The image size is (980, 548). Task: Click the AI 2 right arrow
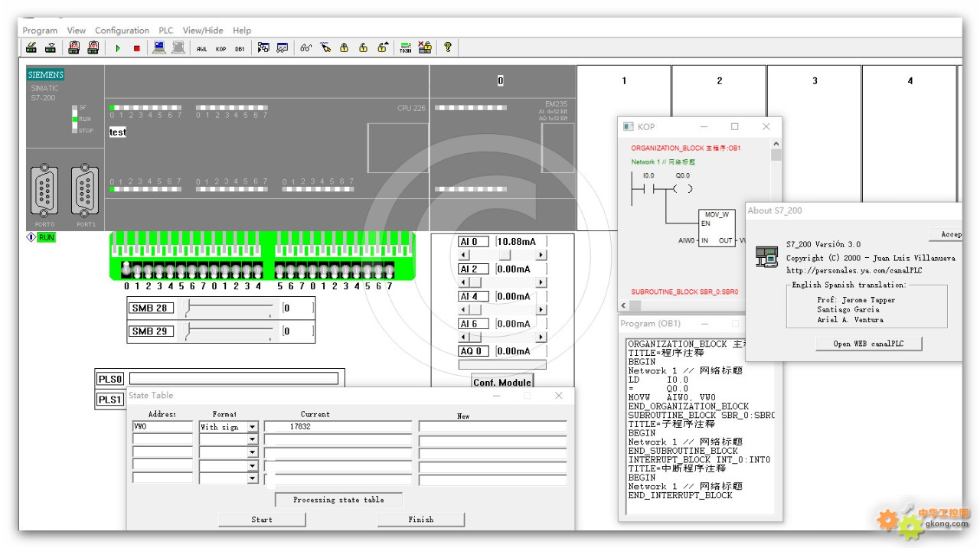tap(541, 282)
